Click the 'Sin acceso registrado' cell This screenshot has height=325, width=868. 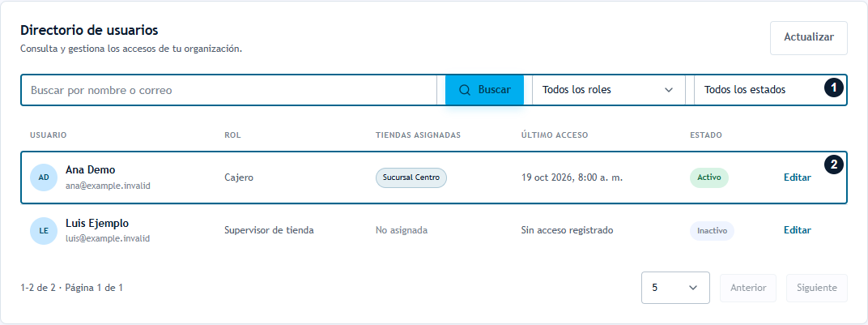point(567,230)
